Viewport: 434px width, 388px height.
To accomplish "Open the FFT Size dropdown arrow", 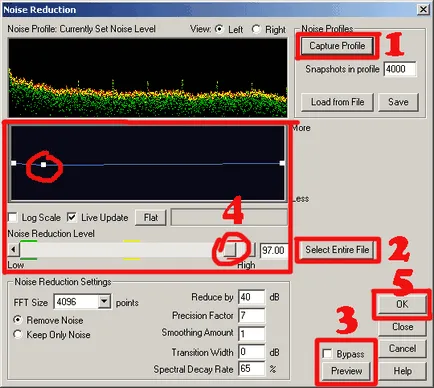I will click(x=104, y=302).
